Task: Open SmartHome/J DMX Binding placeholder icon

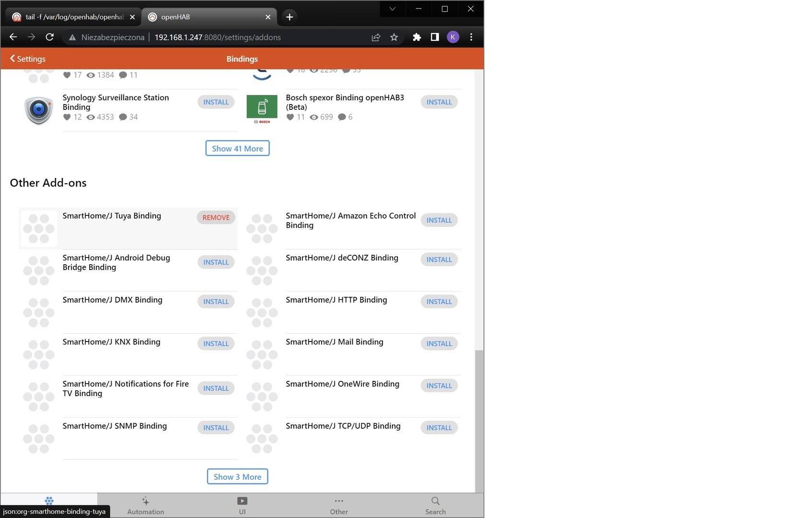Action: tap(38, 312)
